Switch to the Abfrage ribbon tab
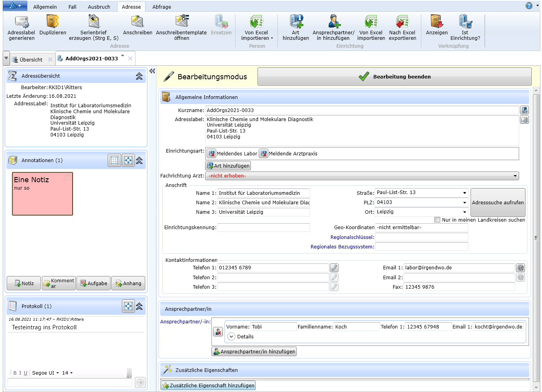Viewport: 542px width, 392px height. pos(162,7)
